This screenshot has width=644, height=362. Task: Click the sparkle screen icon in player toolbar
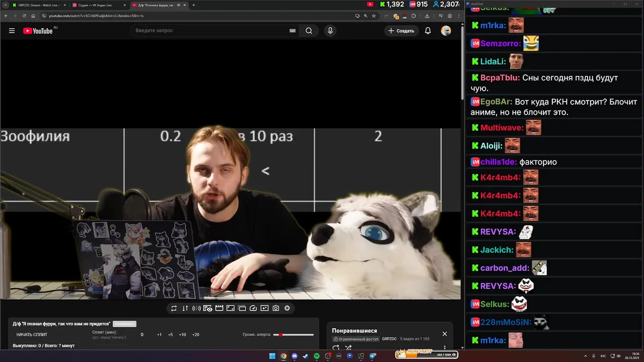pyautogui.click(x=265, y=308)
